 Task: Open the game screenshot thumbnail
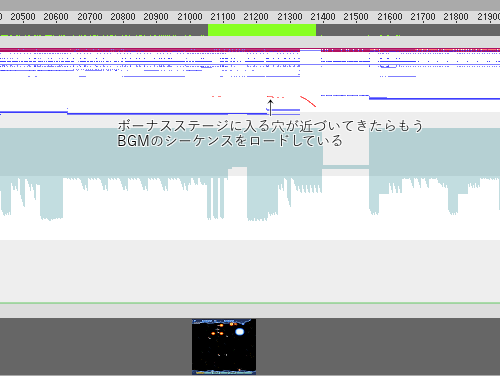tap(224, 347)
